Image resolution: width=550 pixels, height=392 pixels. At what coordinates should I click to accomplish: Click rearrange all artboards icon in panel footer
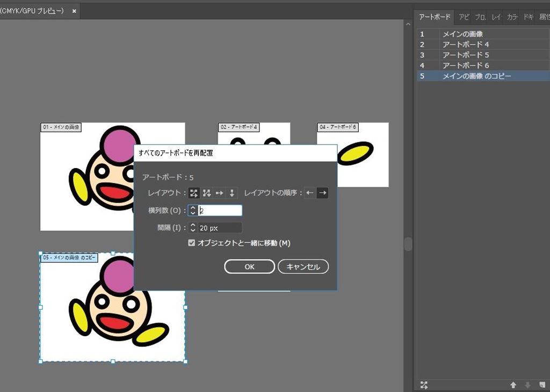424,384
